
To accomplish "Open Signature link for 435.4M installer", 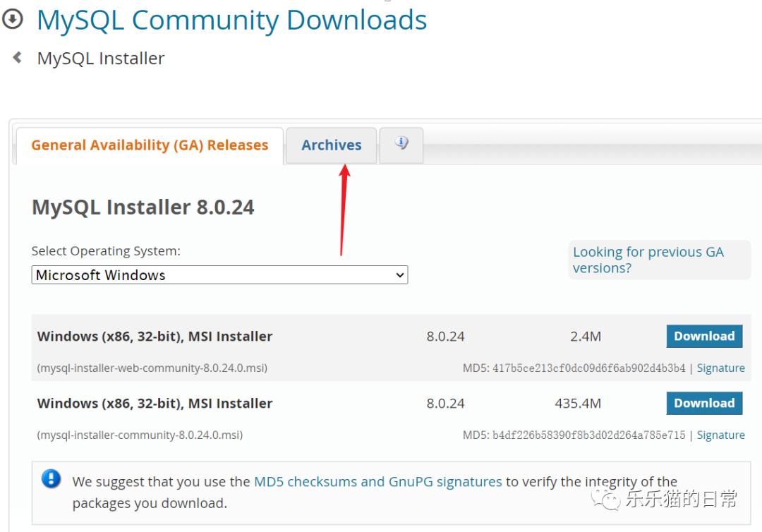I will [x=720, y=435].
